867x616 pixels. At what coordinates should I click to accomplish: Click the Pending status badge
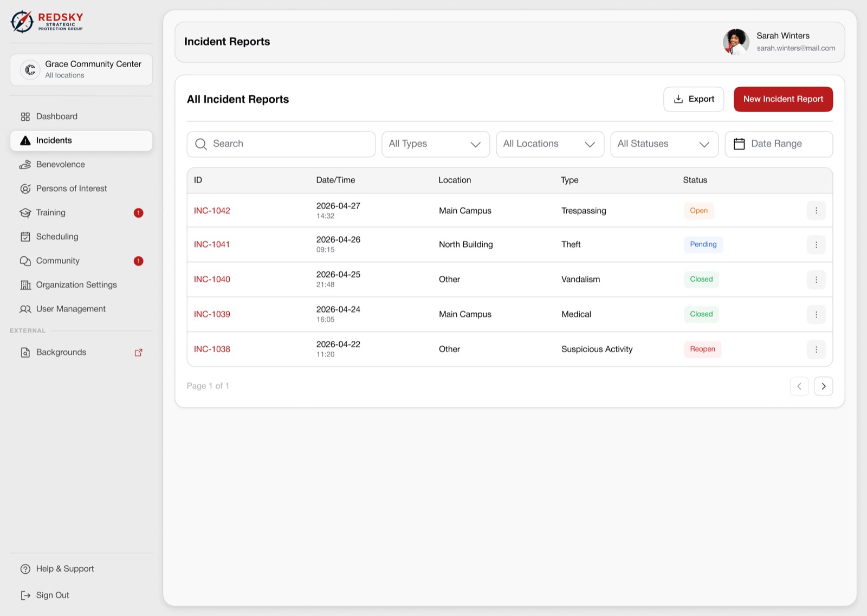[x=703, y=244]
